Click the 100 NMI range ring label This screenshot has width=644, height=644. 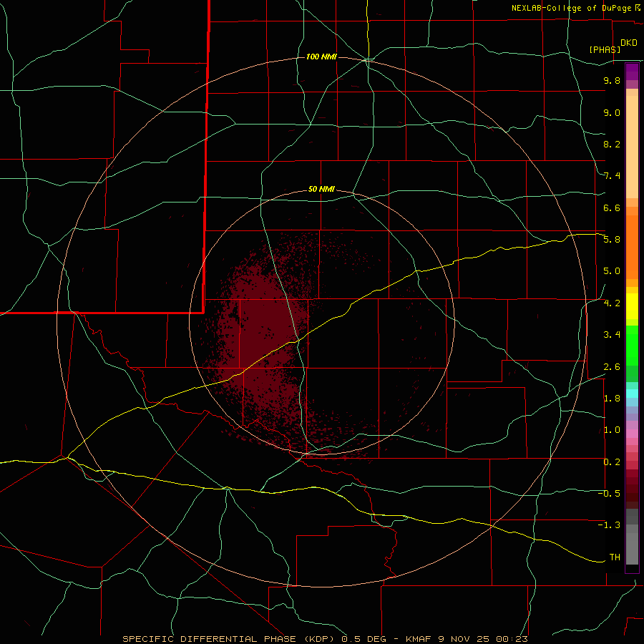coord(321,57)
